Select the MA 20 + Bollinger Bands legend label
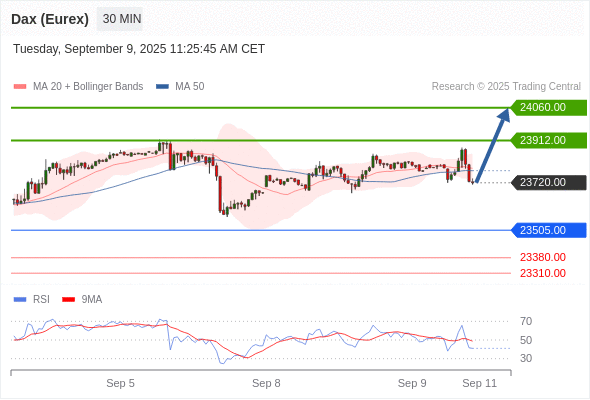The width and height of the screenshot is (590, 400). click(88, 87)
